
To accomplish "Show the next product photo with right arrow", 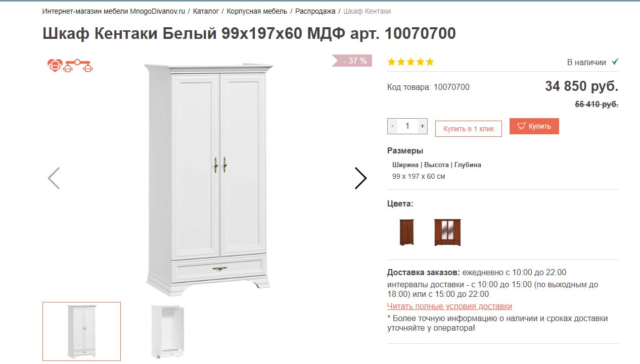I will click(x=360, y=178).
